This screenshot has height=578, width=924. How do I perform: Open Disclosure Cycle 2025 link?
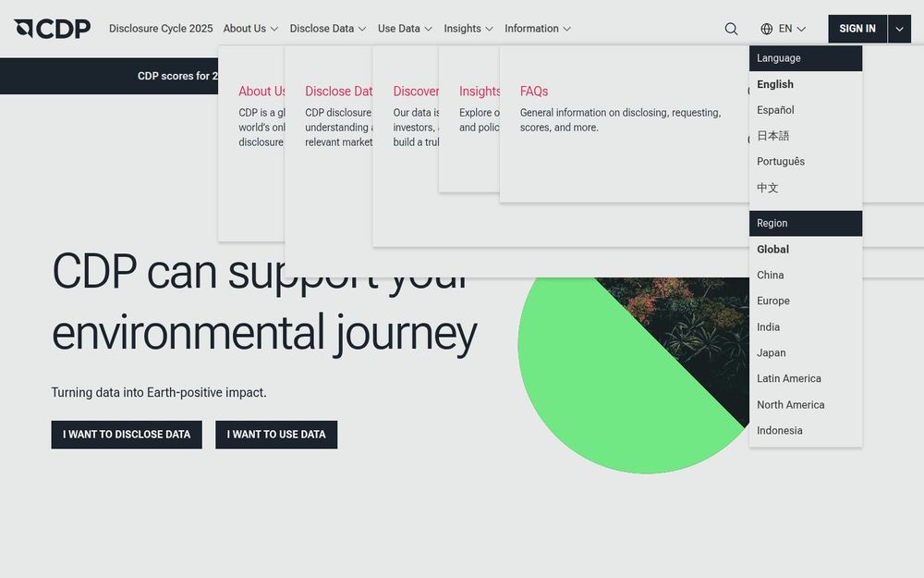tap(161, 29)
